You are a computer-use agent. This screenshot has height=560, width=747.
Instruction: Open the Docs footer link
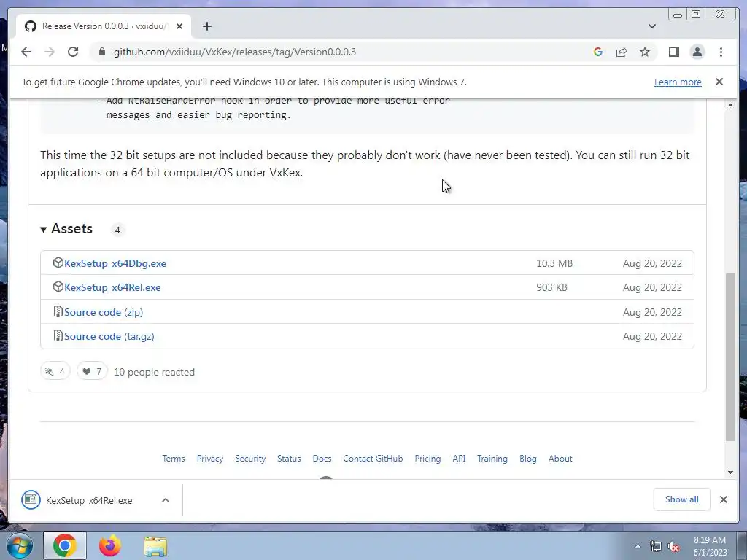(322, 459)
